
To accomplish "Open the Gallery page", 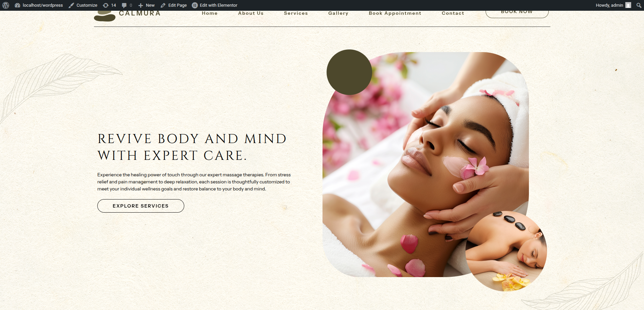I will [338, 13].
